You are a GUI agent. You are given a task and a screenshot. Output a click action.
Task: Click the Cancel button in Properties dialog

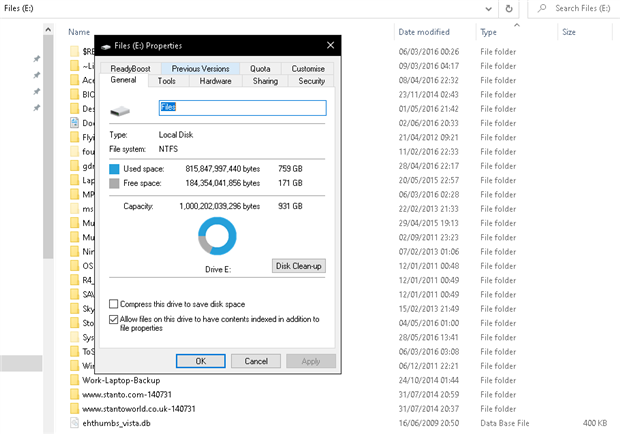[255, 361]
